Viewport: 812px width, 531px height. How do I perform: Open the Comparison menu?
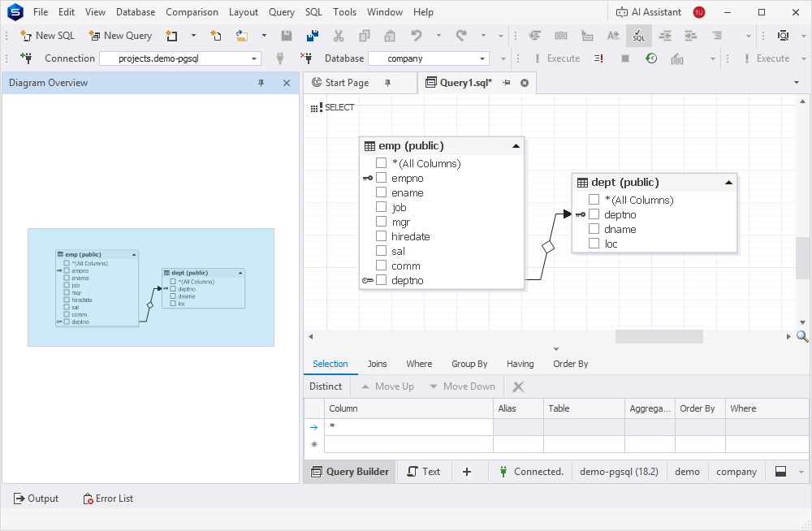(192, 12)
